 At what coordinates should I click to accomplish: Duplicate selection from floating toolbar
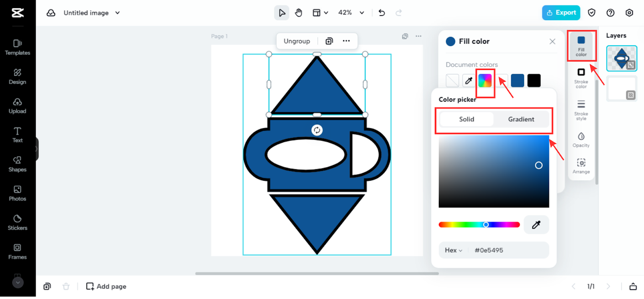(329, 41)
